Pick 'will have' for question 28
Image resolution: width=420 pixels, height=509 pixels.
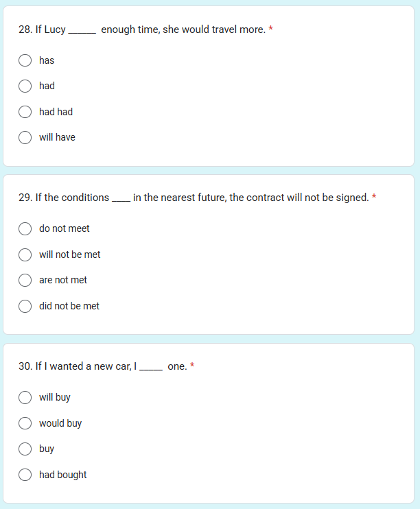25,137
